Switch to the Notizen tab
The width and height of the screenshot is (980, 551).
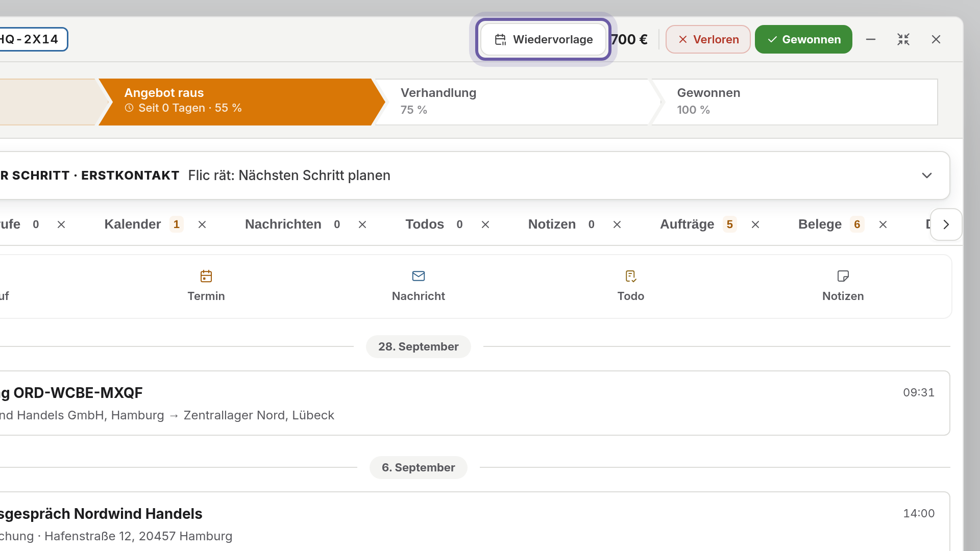coord(562,224)
